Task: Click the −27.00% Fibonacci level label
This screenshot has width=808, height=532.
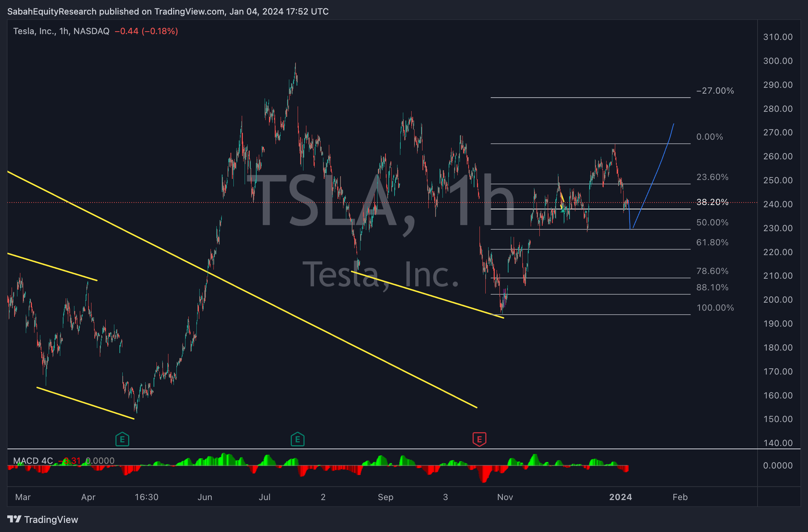Action: 715,91
